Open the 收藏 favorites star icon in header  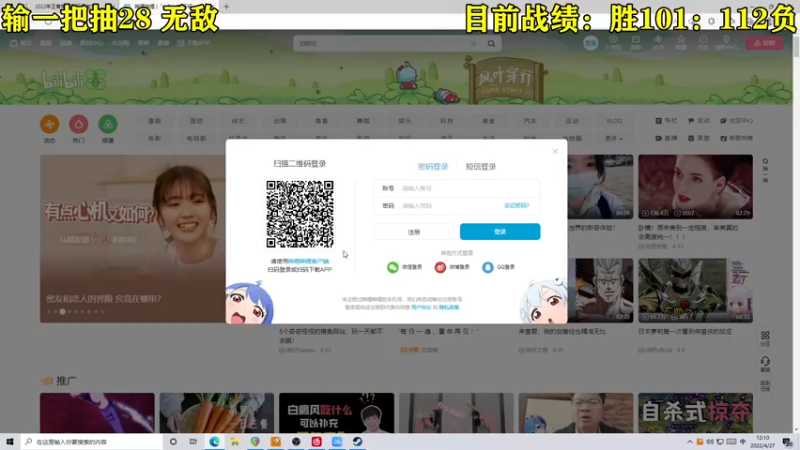tap(681, 42)
